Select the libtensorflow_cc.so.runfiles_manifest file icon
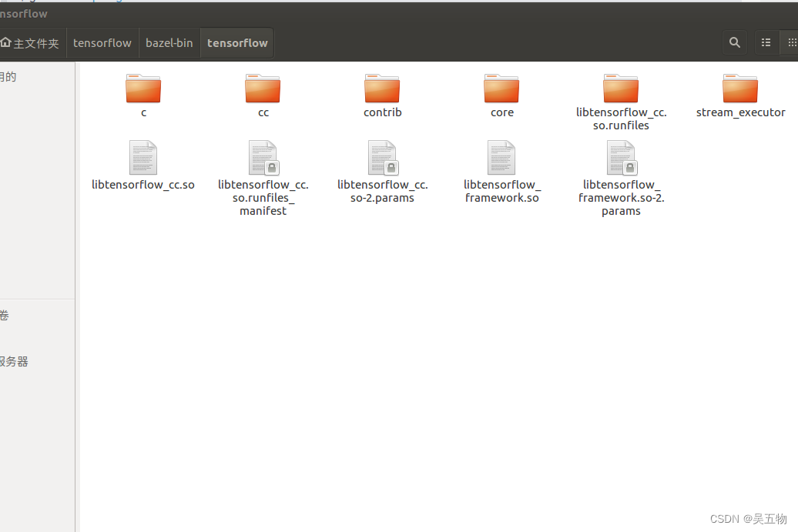The image size is (798, 532). click(x=263, y=158)
